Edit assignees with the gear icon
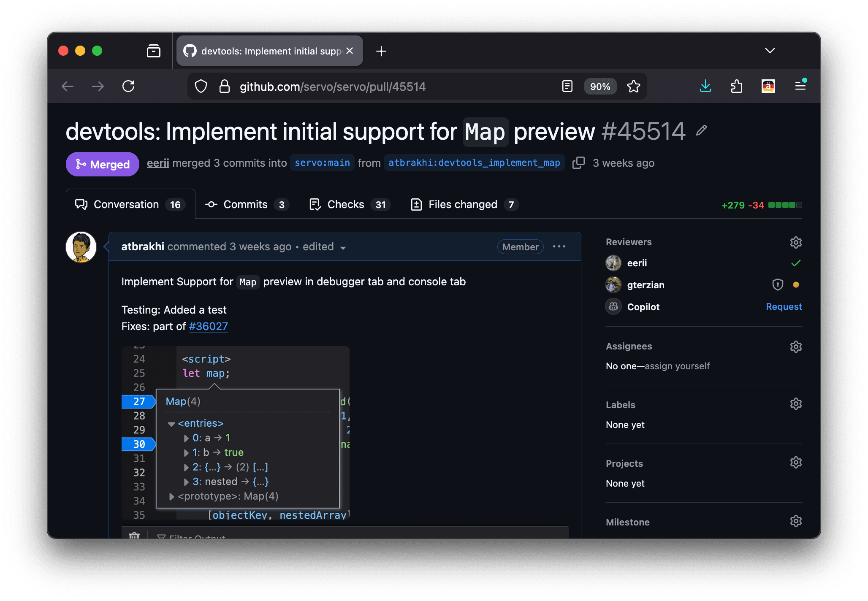The image size is (868, 601). pyautogui.click(x=796, y=347)
